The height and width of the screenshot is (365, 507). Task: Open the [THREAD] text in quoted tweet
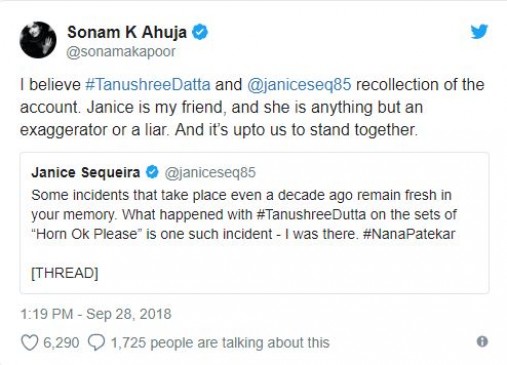click(x=65, y=273)
